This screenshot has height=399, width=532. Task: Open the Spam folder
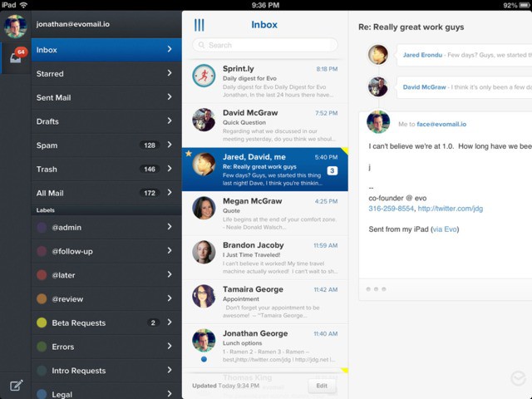click(x=106, y=145)
